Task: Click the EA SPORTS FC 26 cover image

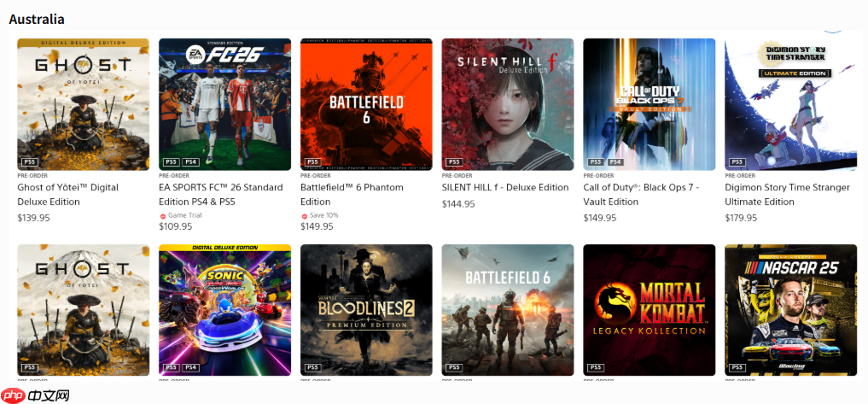Action: [x=224, y=104]
